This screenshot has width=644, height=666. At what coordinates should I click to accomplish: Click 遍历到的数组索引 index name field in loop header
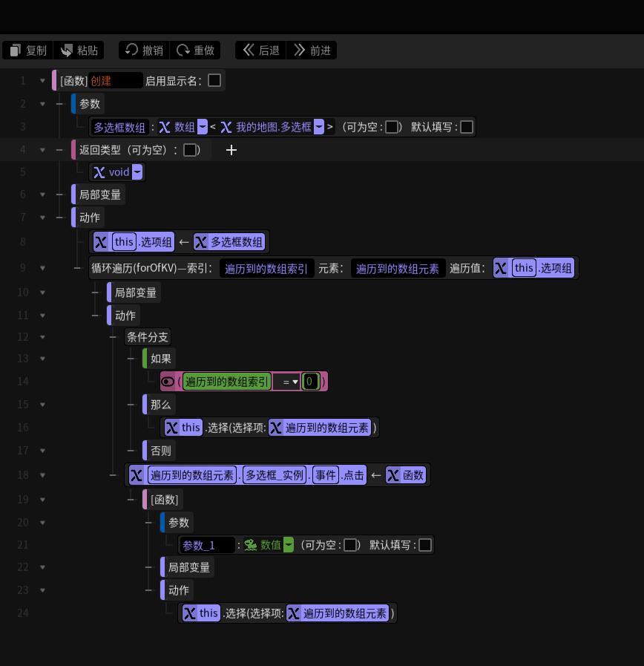266,269
